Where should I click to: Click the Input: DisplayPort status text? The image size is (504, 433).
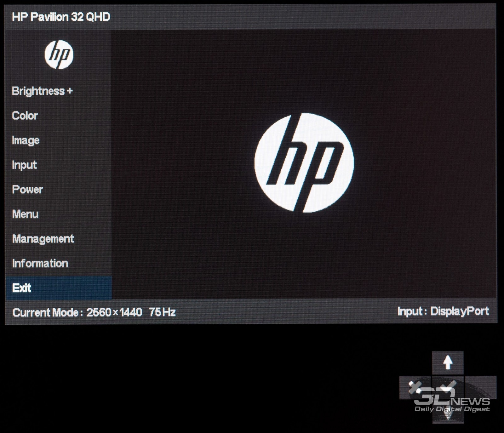[x=443, y=311]
